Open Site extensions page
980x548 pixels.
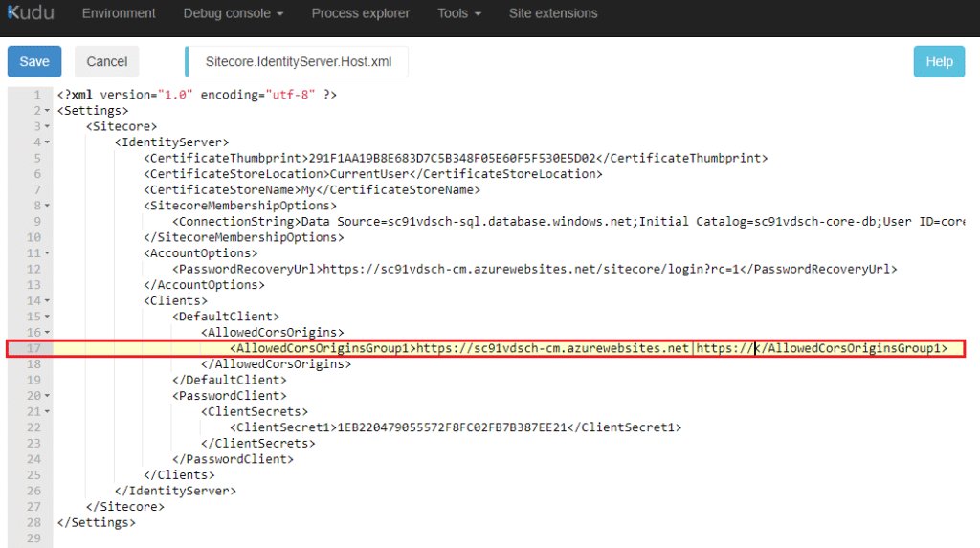pos(553,13)
